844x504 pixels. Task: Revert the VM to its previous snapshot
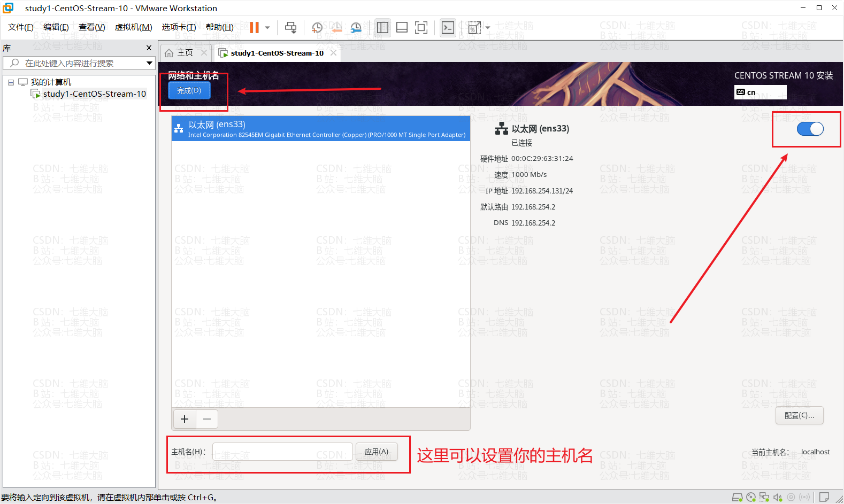coord(336,27)
